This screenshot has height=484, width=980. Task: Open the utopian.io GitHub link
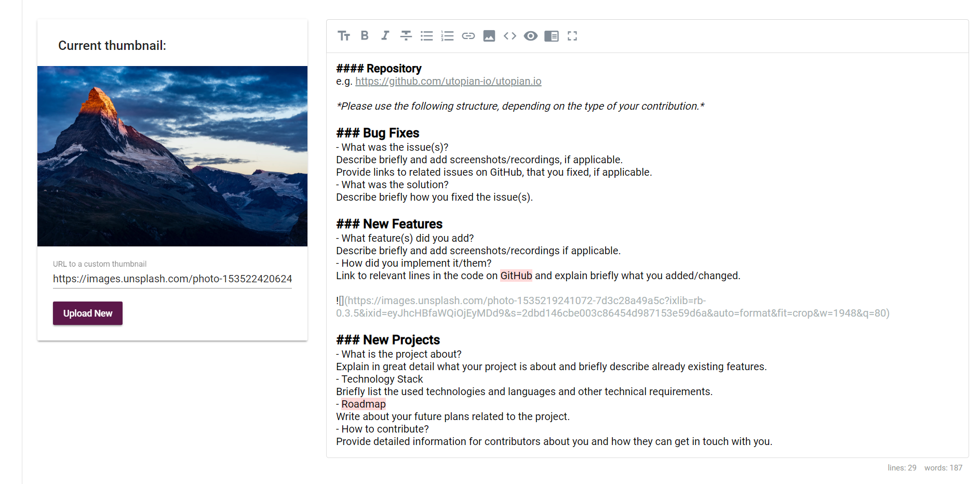(448, 81)
